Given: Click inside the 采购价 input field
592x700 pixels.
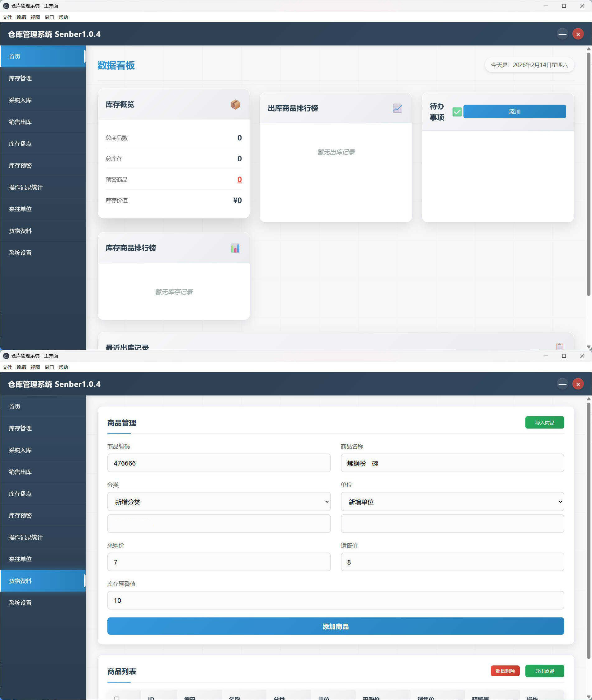Looking at the screenshot, I should pos(218,562).
